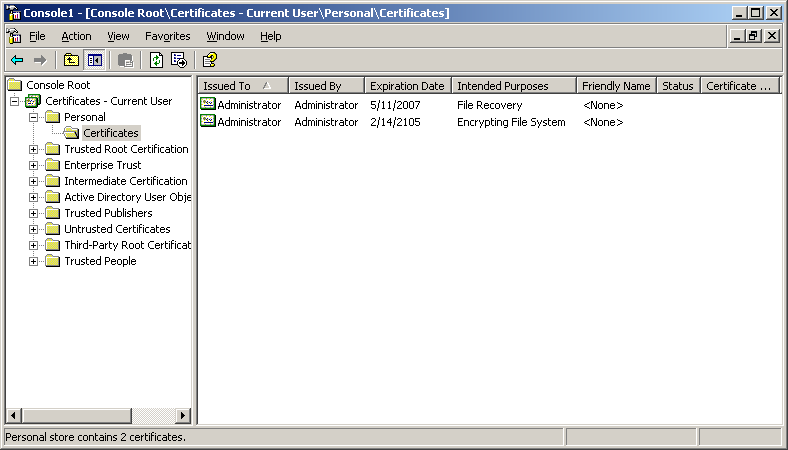Open the Action menu
The height and width of the screenshot is (450, 788).
click(76, 36)
